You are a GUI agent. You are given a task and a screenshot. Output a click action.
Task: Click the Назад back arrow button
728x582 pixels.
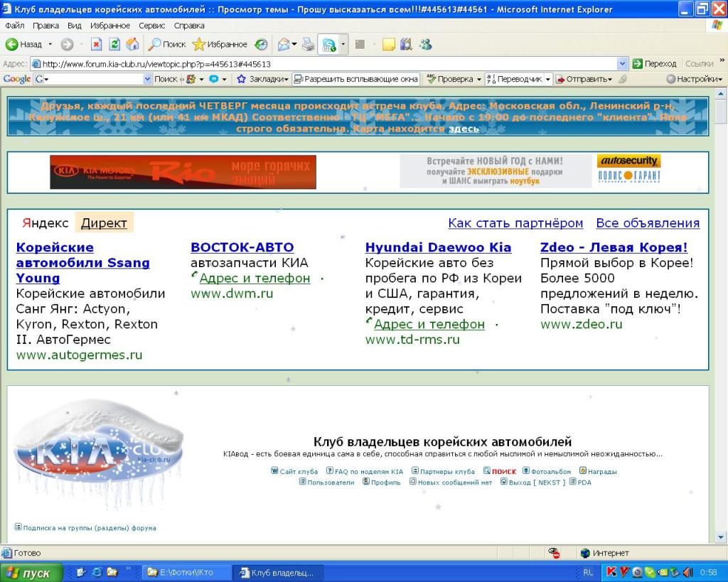pyautogui.click(x=24, y=44)
